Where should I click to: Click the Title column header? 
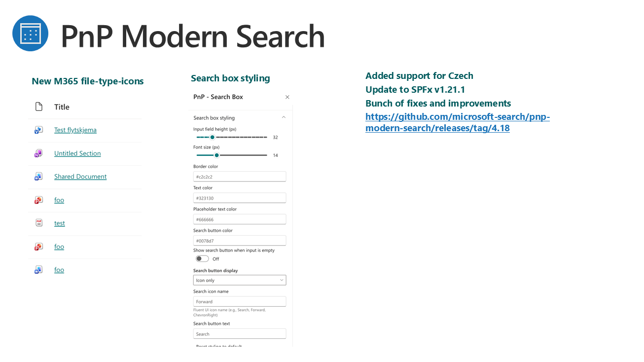tap(62, 107)
